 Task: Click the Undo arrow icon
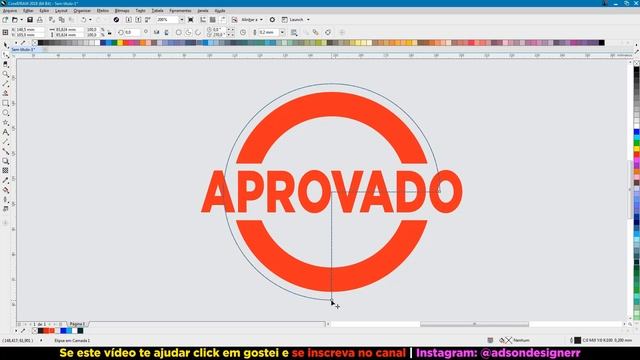click(x=84, y=20)
